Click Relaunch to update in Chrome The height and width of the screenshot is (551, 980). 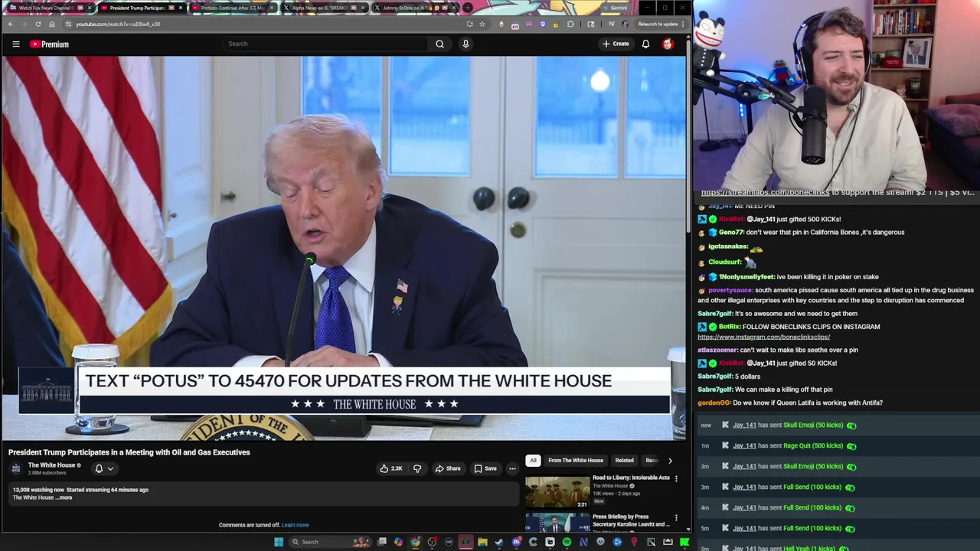tap(658, 24)
